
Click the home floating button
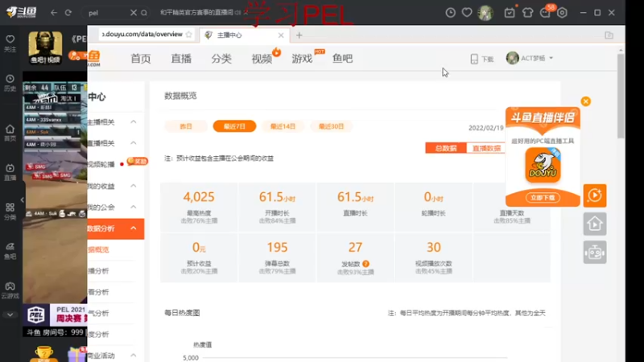tap(595, 224)
